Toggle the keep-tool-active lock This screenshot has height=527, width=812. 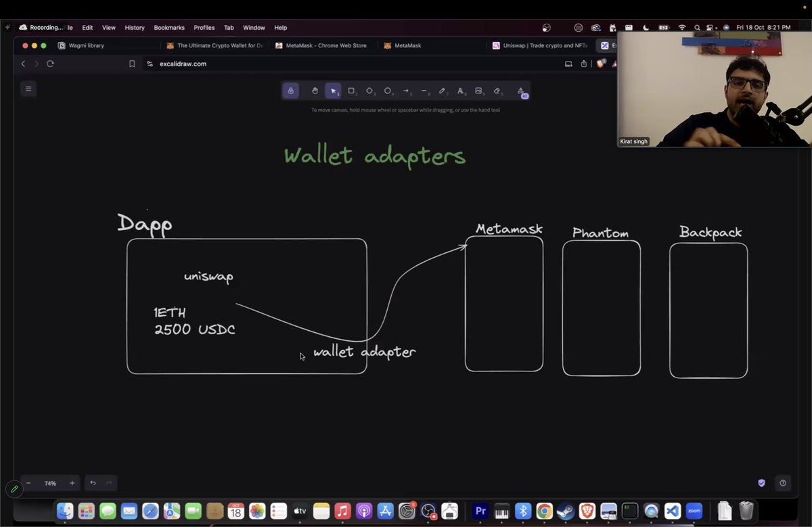coord(290,91)
